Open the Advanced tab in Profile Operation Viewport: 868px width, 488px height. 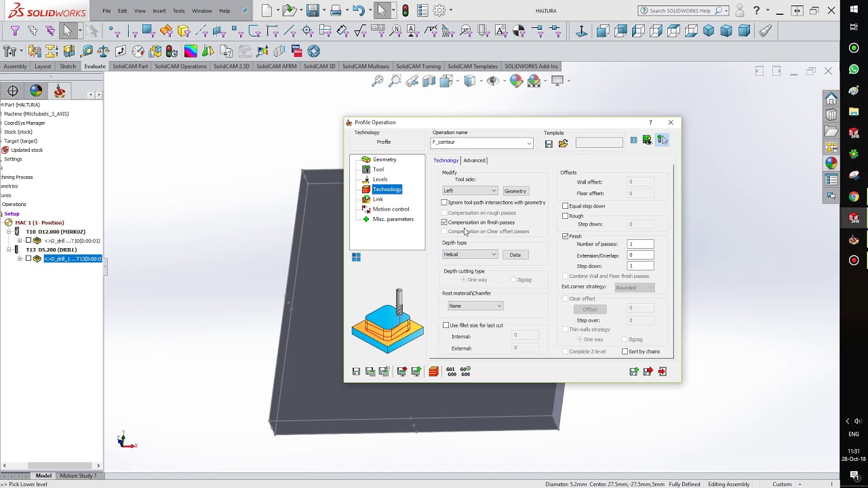(474, 160)
